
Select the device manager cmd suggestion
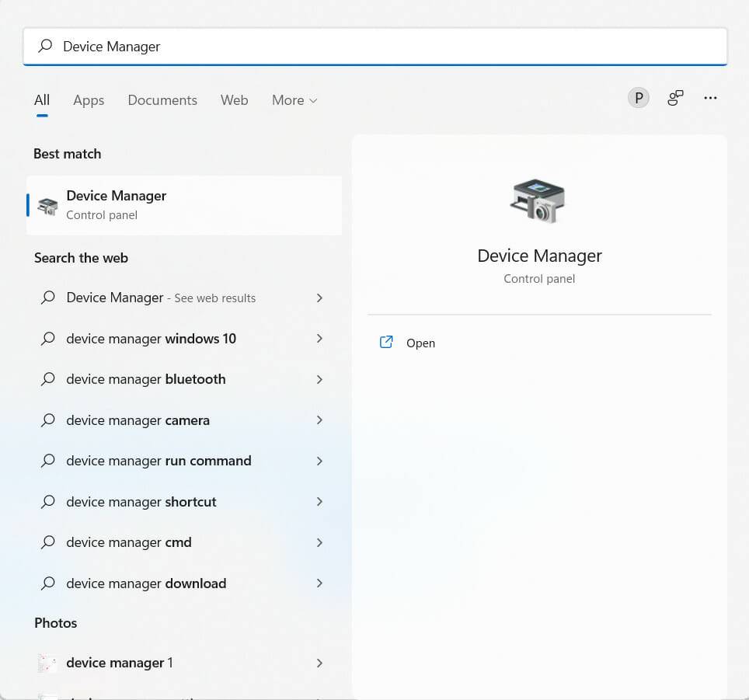tap(128, 542)
